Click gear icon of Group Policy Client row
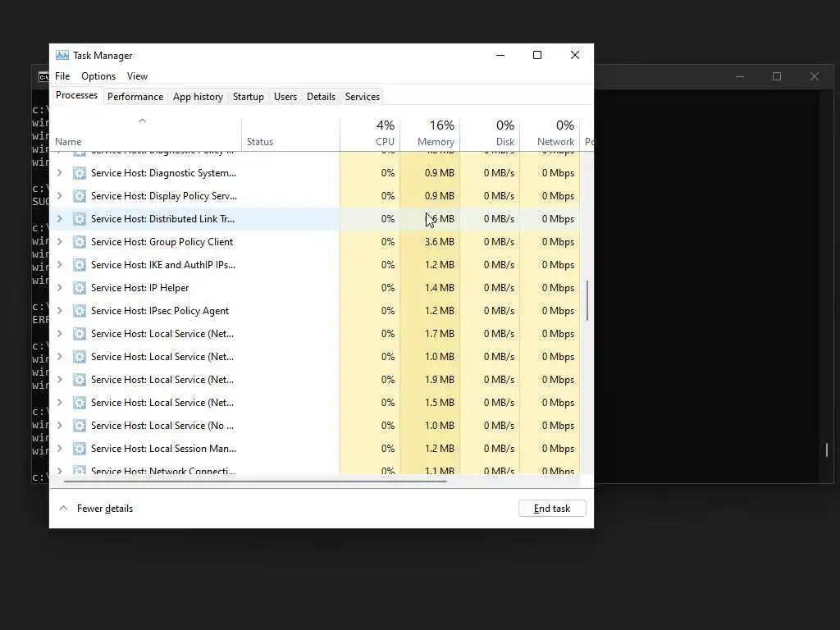The image size is (840, 630). click(80, 242)
